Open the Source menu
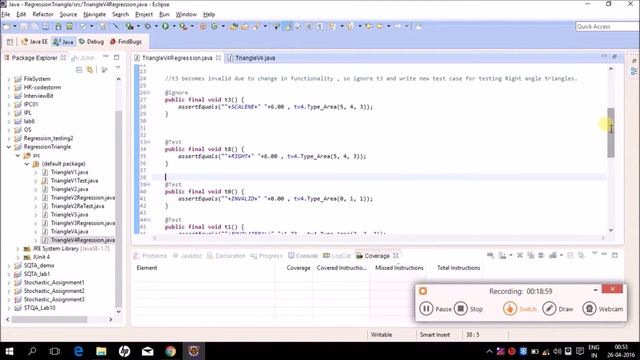The image size is (640, 360). [68, 14]
